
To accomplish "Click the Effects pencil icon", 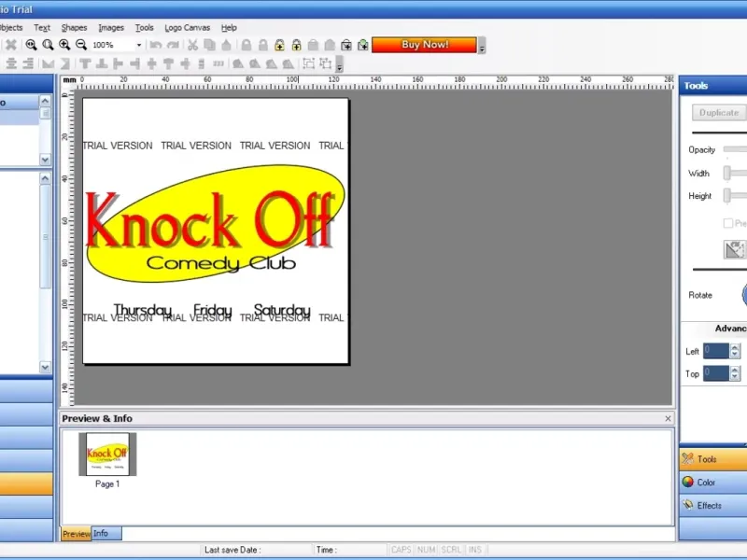I will click(687, 505).
